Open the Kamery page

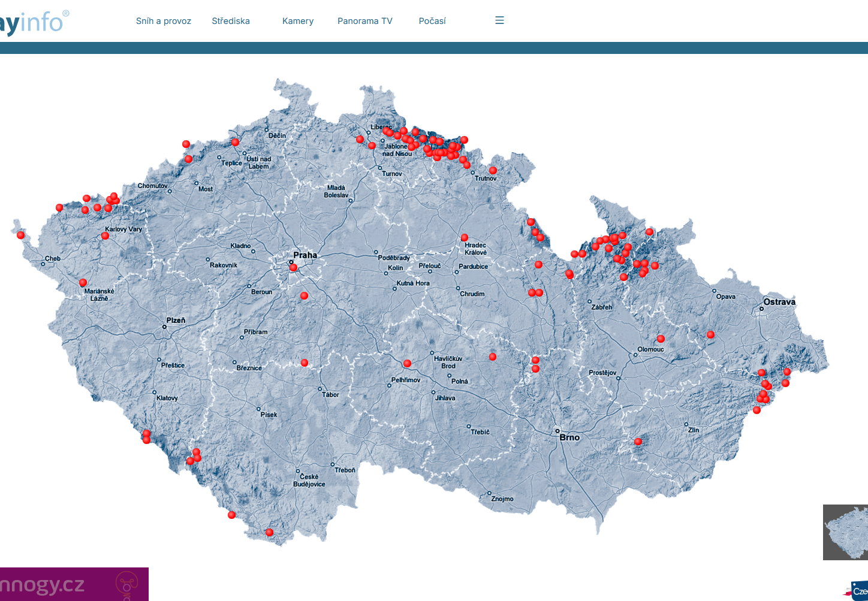tap(298, 21)
